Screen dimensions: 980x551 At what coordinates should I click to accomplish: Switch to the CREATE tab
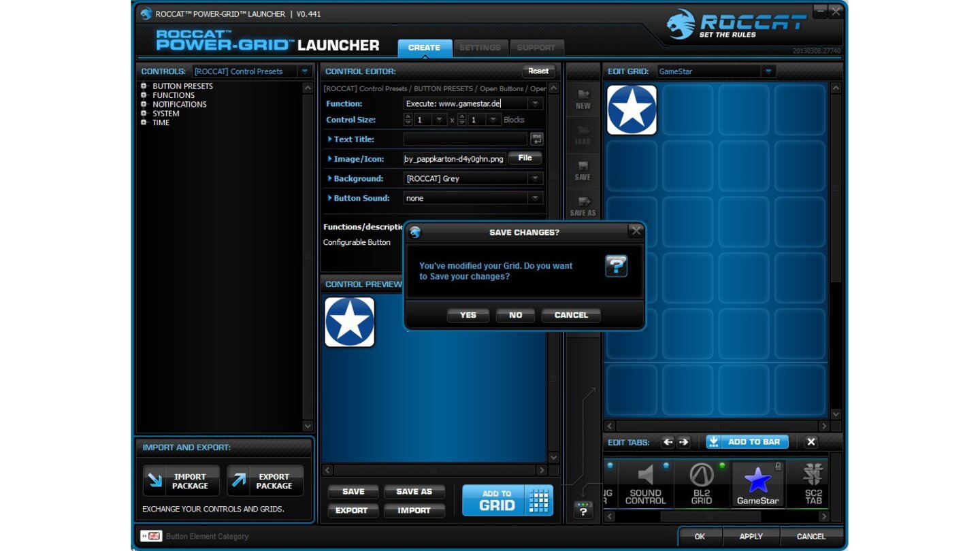(x=425, y=48)
